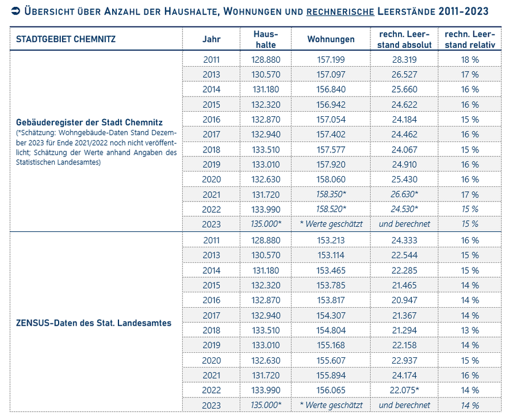Select the value 21.367
Viewport: 513px width, 420px height.
pyautogui.click(x=404, y=315)
